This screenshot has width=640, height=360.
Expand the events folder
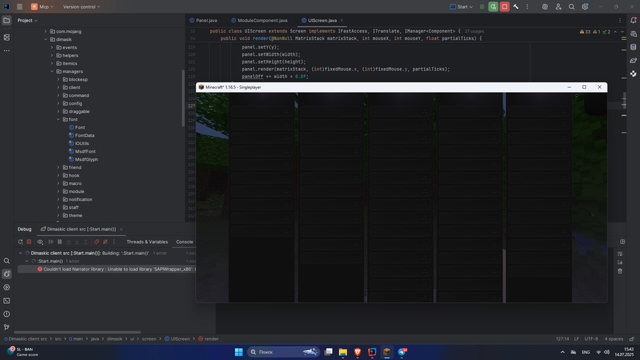click(52, 47)
